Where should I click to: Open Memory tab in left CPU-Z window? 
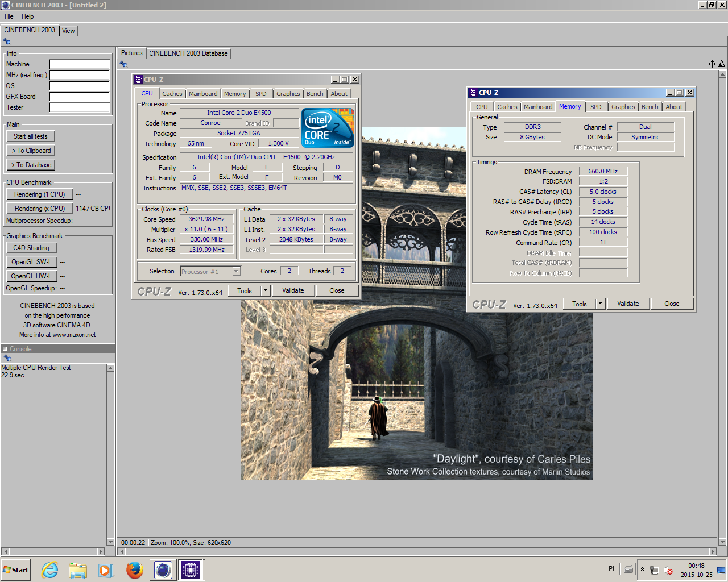[x=235, y=94]
